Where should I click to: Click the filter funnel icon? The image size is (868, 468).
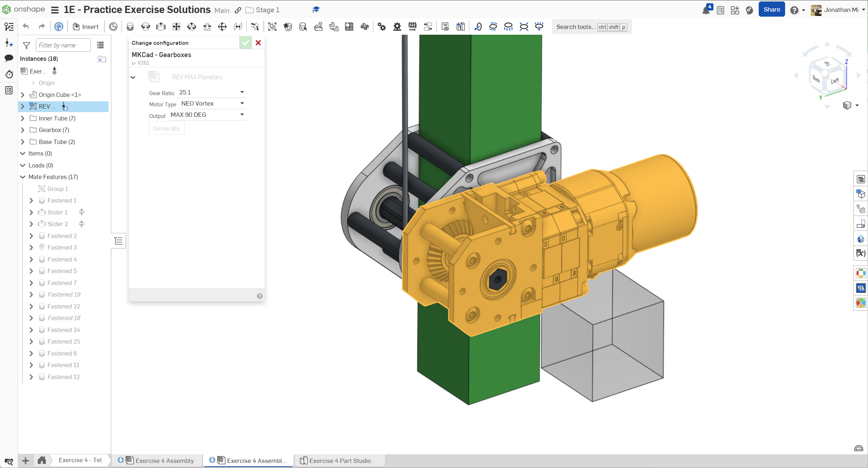(x=26, y=45)
